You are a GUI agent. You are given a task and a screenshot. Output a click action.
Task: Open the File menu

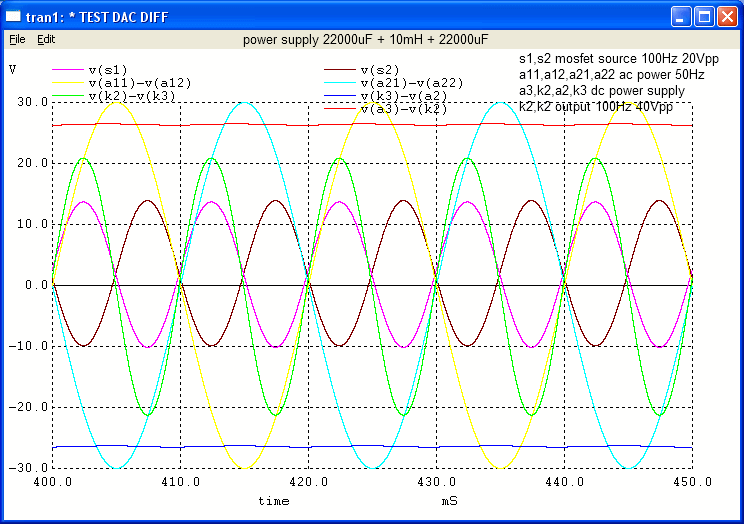click(17, 39)
